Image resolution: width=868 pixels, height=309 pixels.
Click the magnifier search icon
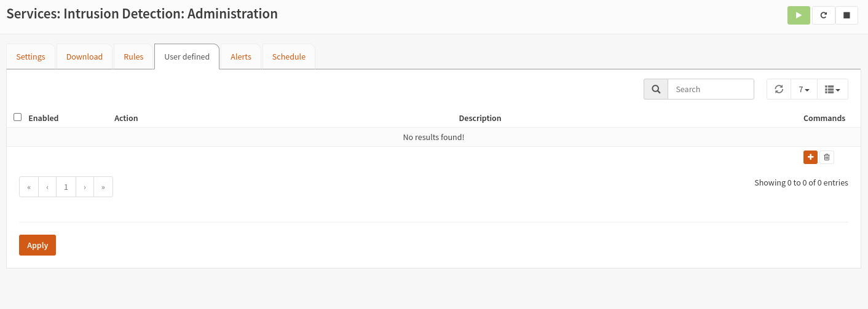656,89
